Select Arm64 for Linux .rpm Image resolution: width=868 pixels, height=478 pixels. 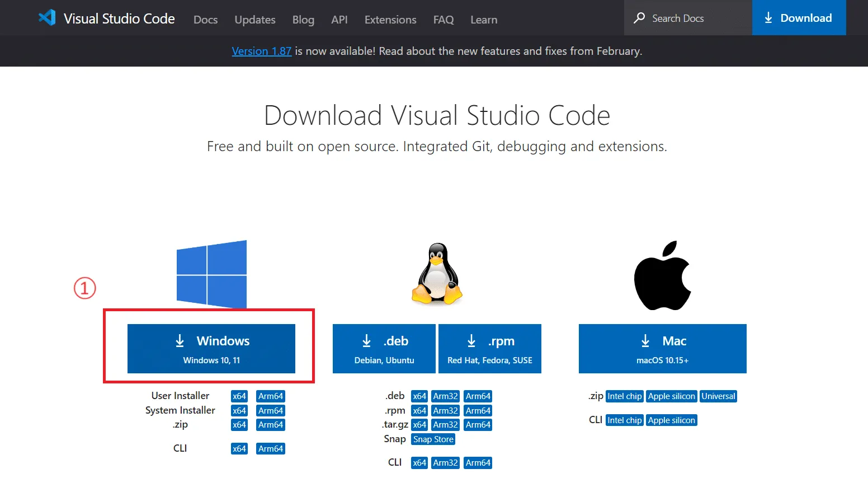tap(478, 411)
